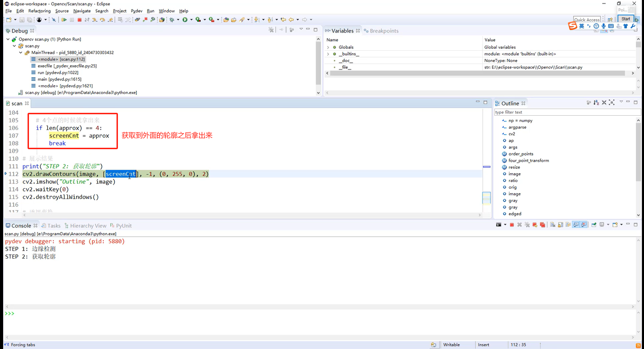Open the Pydev menu

click(136, 11)
